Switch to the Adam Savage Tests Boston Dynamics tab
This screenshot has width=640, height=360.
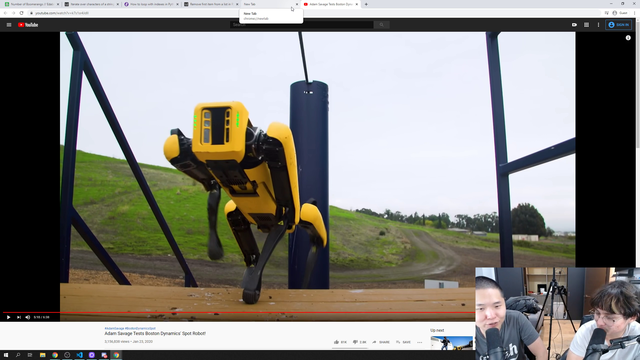[x=331, y=4]
